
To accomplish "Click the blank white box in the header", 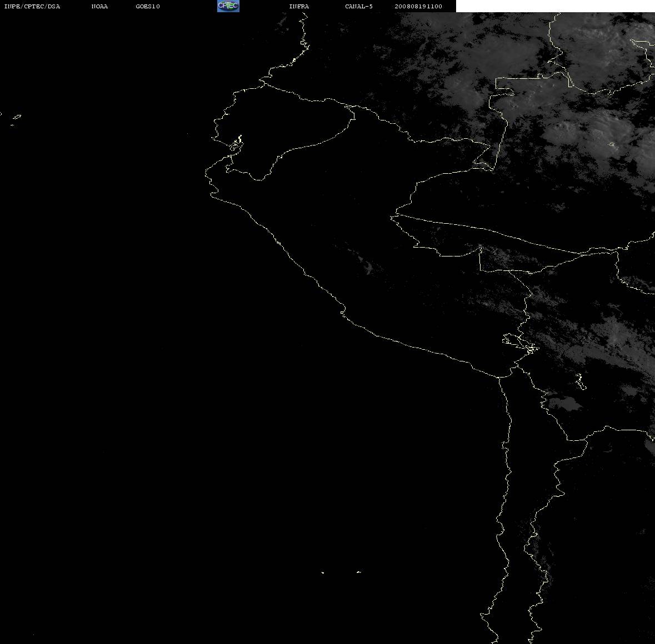I will (555, 6).
